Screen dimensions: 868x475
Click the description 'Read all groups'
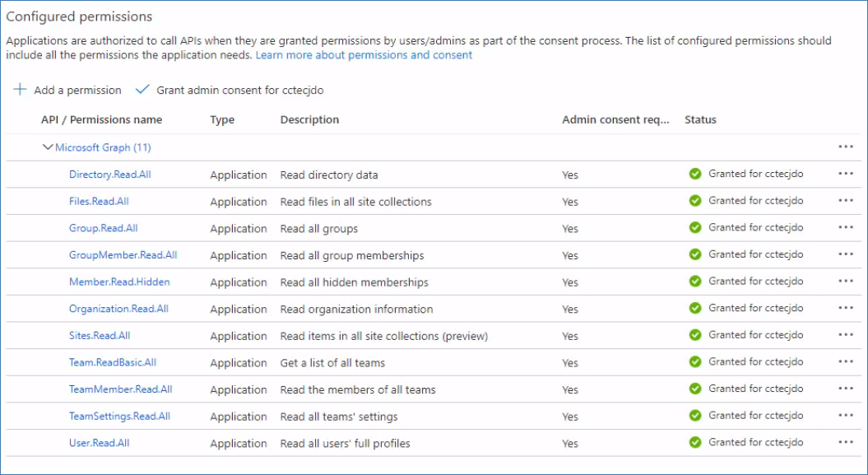319,229
